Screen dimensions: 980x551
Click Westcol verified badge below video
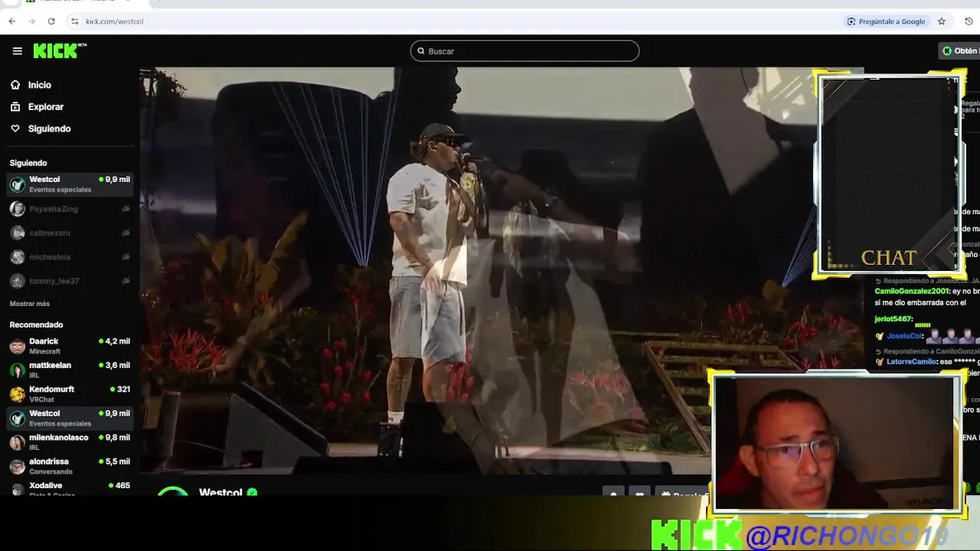(252, 492)
